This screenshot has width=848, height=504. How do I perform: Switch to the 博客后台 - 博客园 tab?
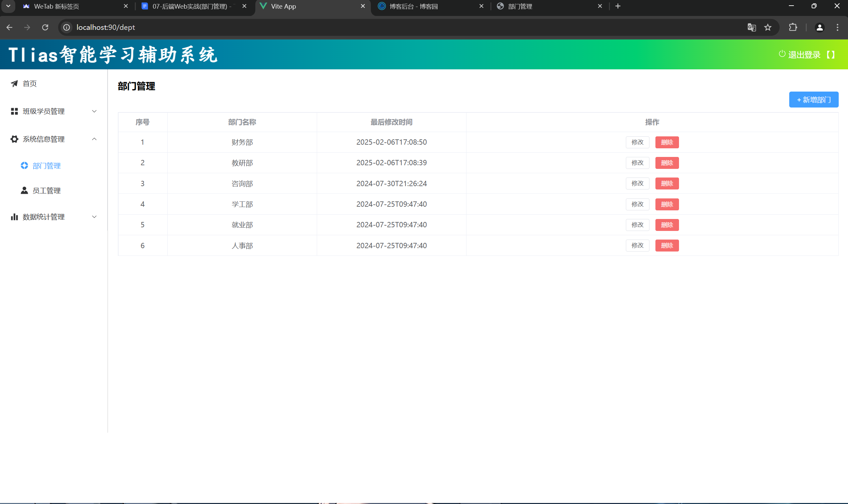pyautogui.click(x=413, y=6)
